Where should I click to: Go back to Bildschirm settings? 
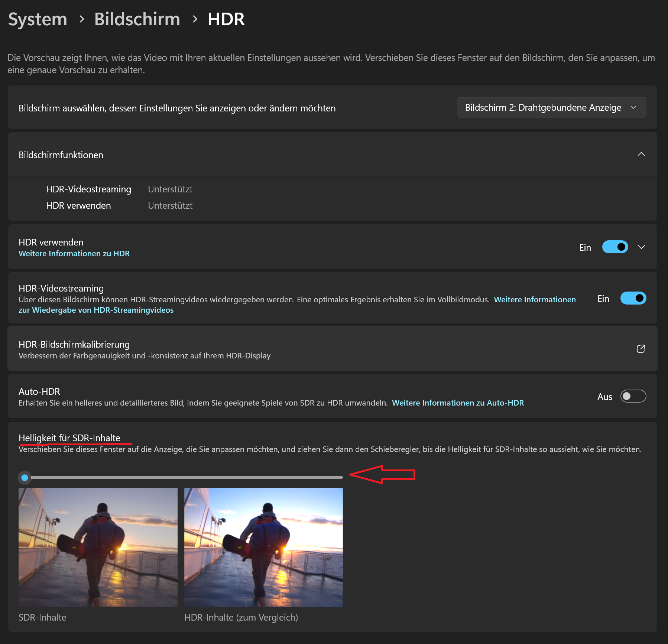[x=137, y=19]
